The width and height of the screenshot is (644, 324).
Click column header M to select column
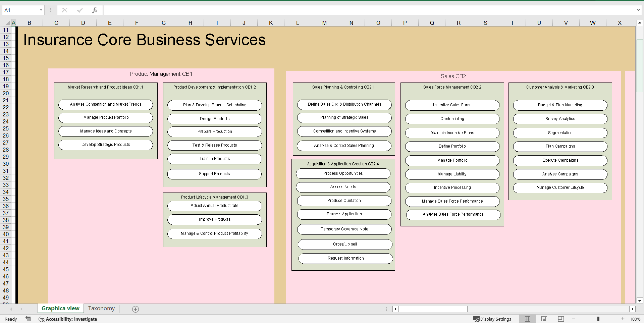324,23
